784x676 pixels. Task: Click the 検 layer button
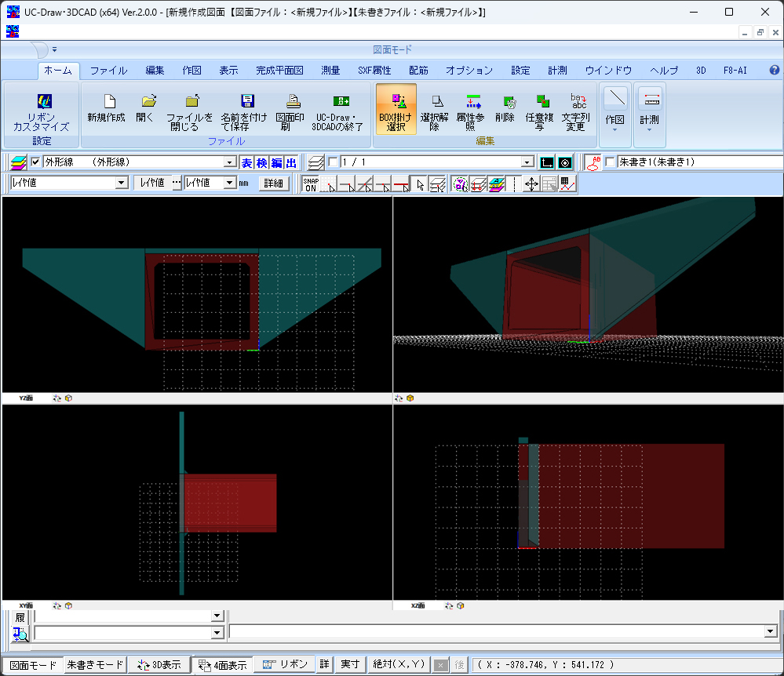pyautogui.click(x=262, y=163)
